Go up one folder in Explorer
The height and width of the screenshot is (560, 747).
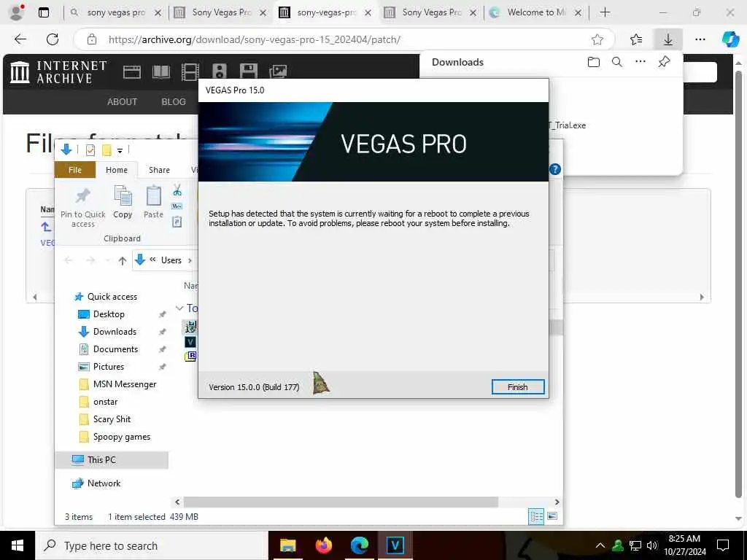coord(123,260)
